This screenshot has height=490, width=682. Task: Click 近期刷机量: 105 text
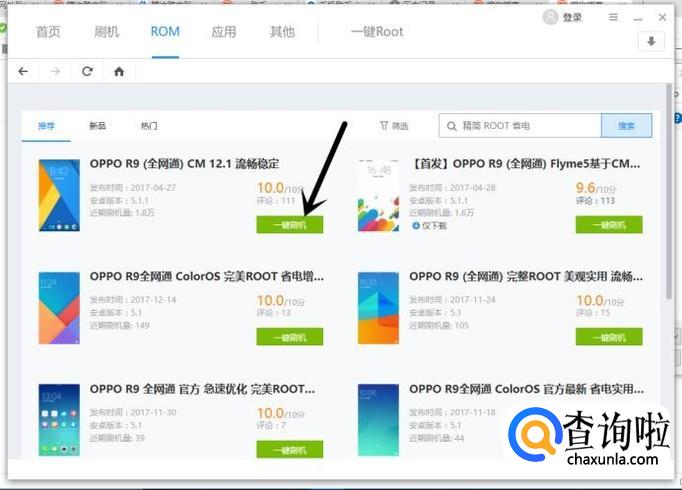coord(439,325)
